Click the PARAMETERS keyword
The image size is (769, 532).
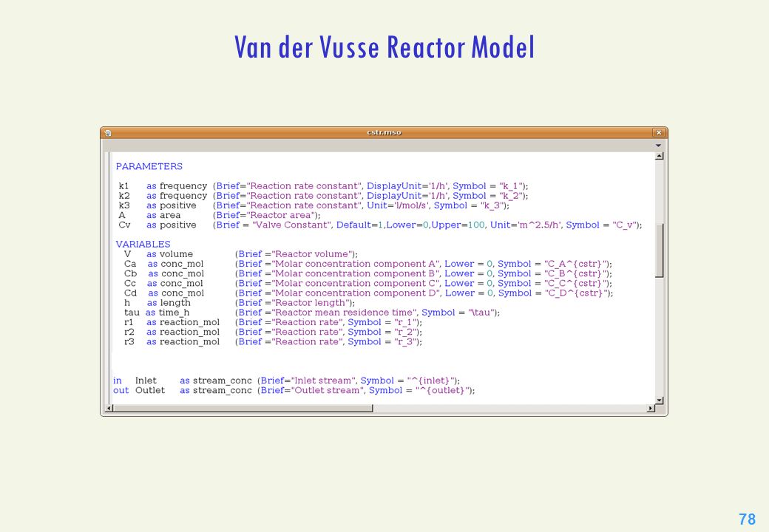(x=149, y=166)
